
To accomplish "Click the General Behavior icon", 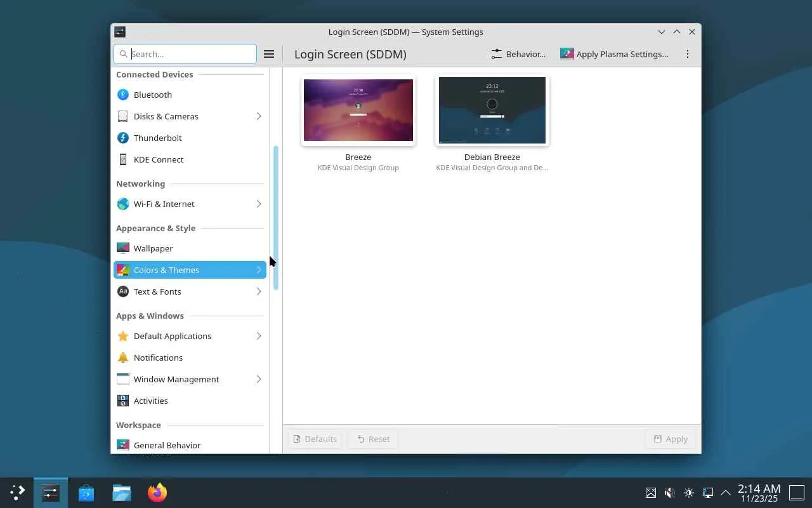I will coord(123,445).
